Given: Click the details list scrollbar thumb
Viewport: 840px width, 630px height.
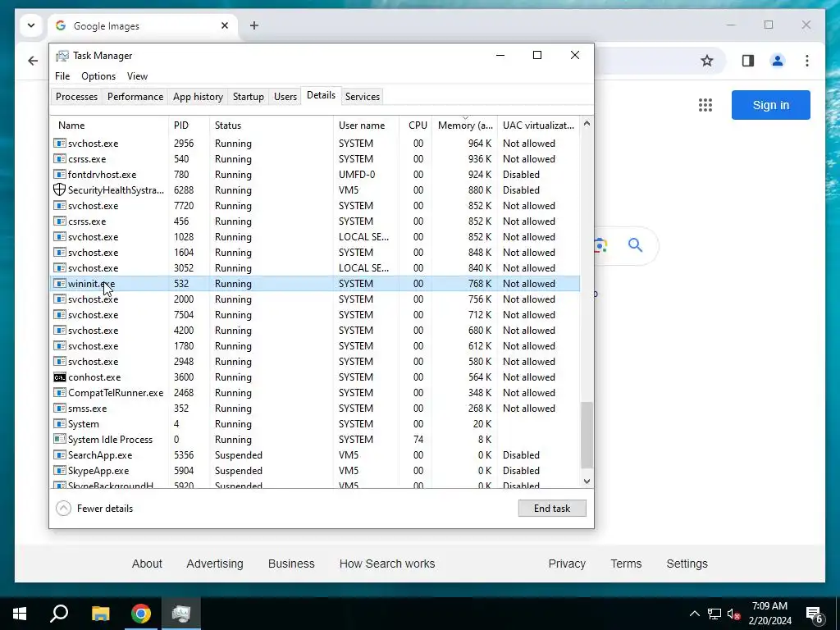Looking at the screenshot, I should [x=587, y=435].
